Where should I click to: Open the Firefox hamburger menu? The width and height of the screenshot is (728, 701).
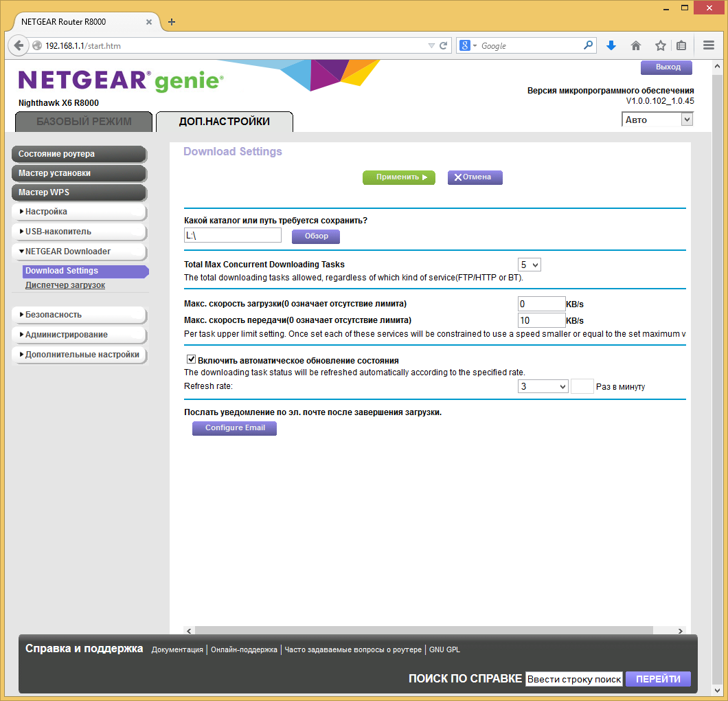pyautogui.click(x=709, y=45)
